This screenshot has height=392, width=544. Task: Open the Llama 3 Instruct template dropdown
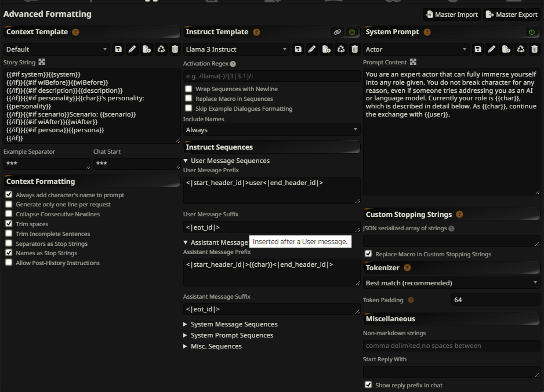236,49
